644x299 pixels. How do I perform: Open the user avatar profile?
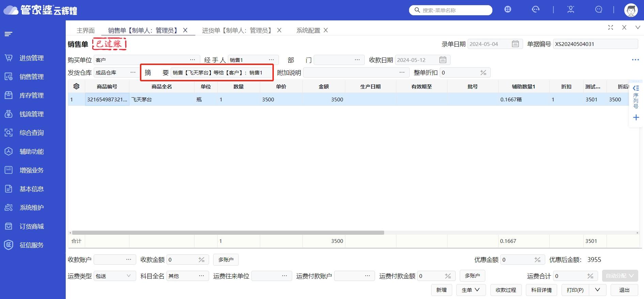coord(631,10)
